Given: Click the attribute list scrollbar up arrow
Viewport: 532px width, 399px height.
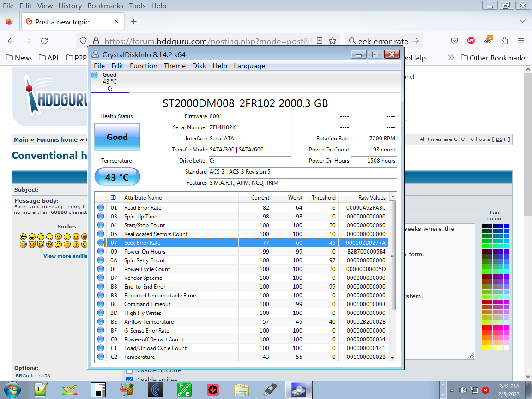Looking at the screenshot, I should [x=393, y=196].
